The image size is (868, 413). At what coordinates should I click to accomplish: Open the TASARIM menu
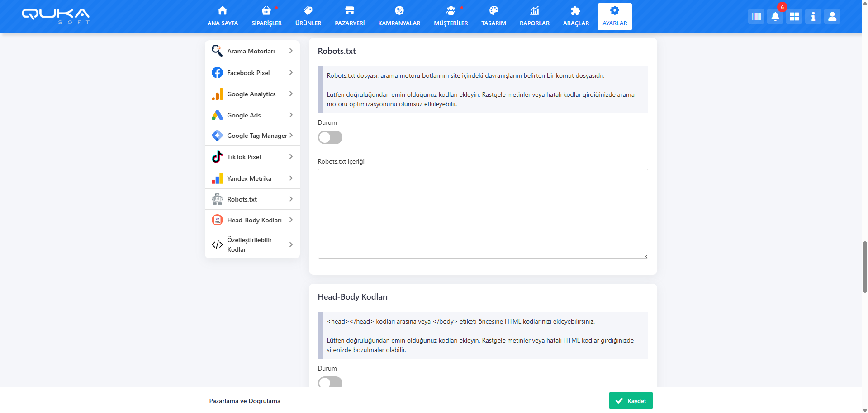(x=493, y=17)
